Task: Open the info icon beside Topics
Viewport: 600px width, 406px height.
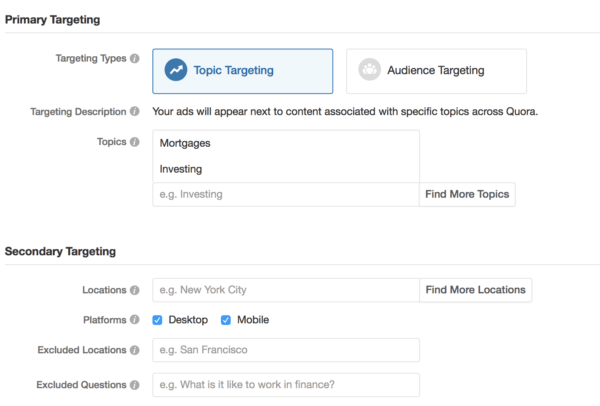Action: [134, 142]
